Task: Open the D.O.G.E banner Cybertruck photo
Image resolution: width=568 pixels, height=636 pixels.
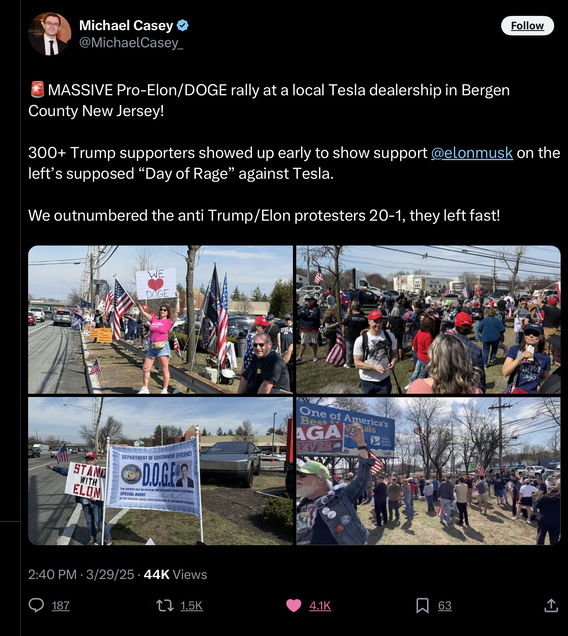Action: 160,471
